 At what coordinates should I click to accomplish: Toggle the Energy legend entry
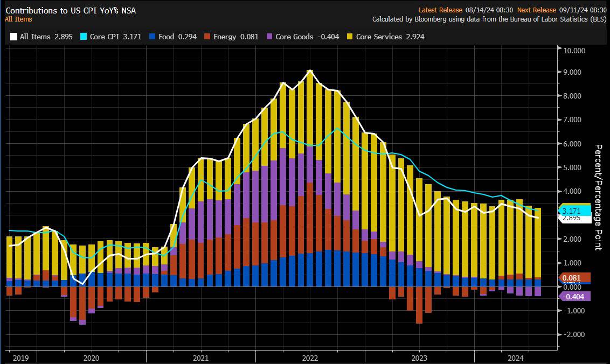click(231, 37)
